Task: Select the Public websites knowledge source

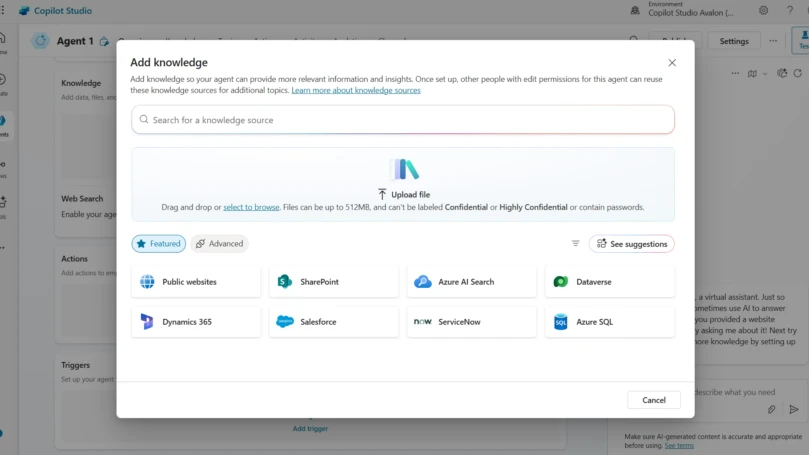Action: (x=196, y=282)
